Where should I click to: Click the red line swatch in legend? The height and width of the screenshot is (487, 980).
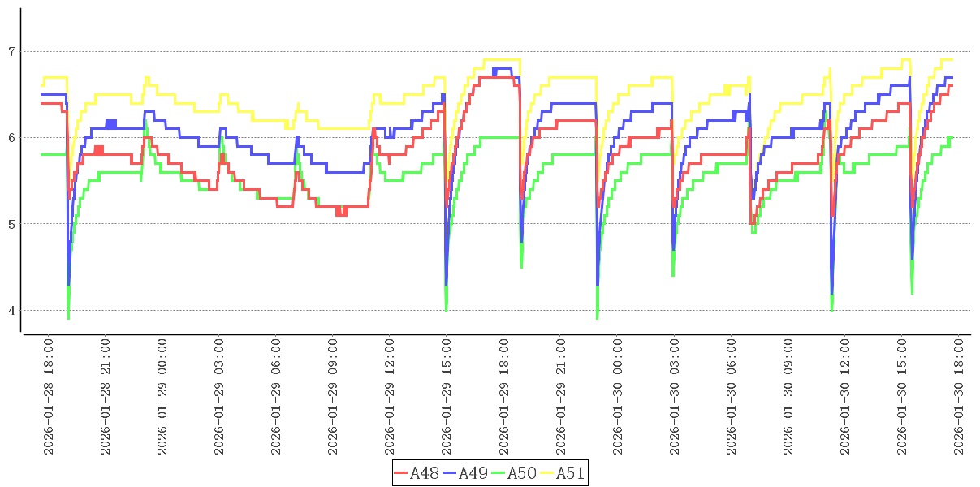[x=401, y=473]
